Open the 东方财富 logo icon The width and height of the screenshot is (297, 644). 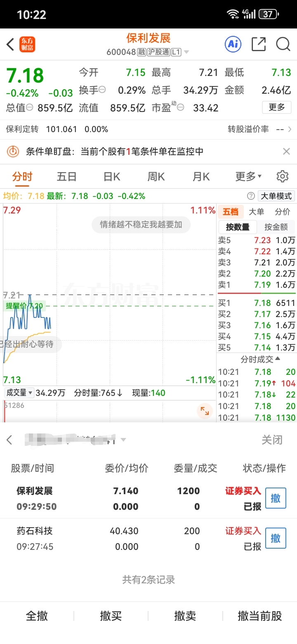28,44
